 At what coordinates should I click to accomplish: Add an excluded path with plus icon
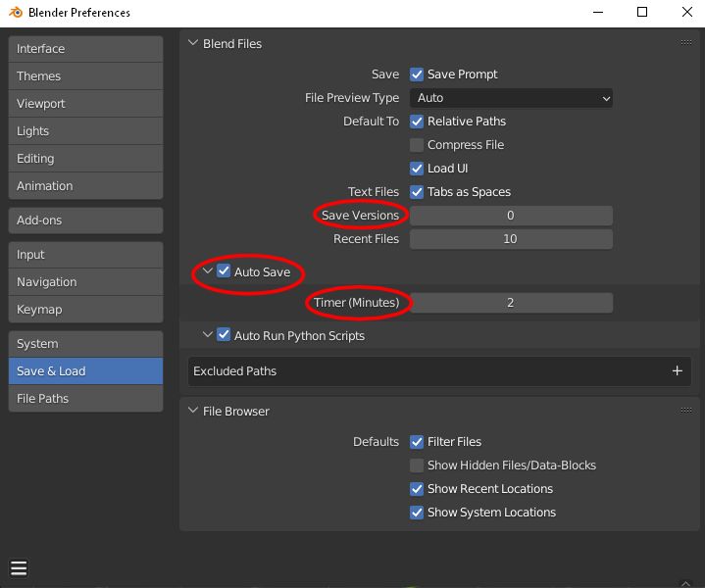coord(678,370)
